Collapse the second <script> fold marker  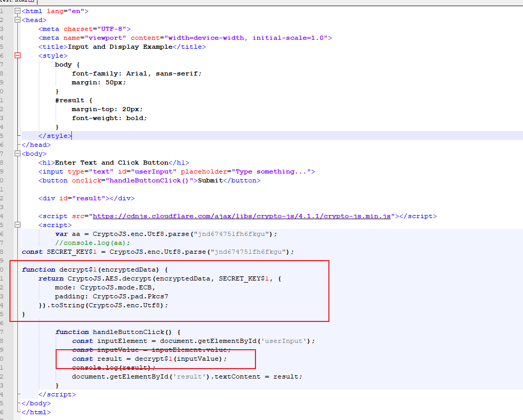click(x=18, y=225)
